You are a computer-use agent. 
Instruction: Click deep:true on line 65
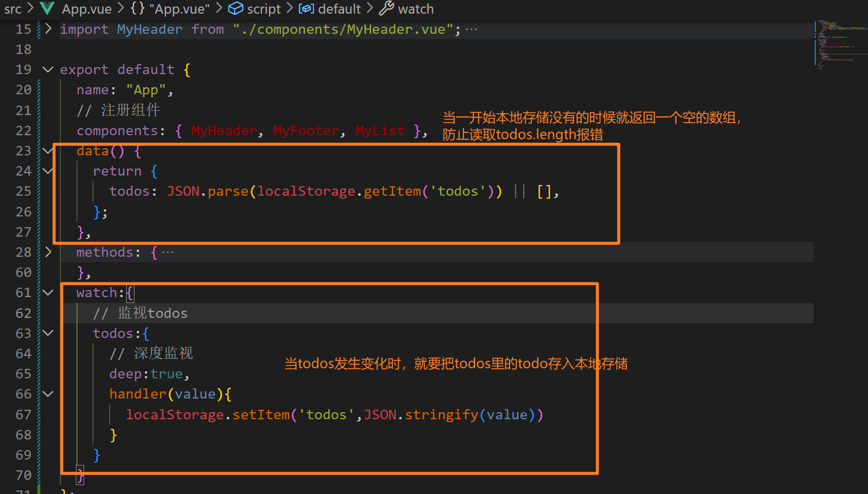(x=146, y=374)
